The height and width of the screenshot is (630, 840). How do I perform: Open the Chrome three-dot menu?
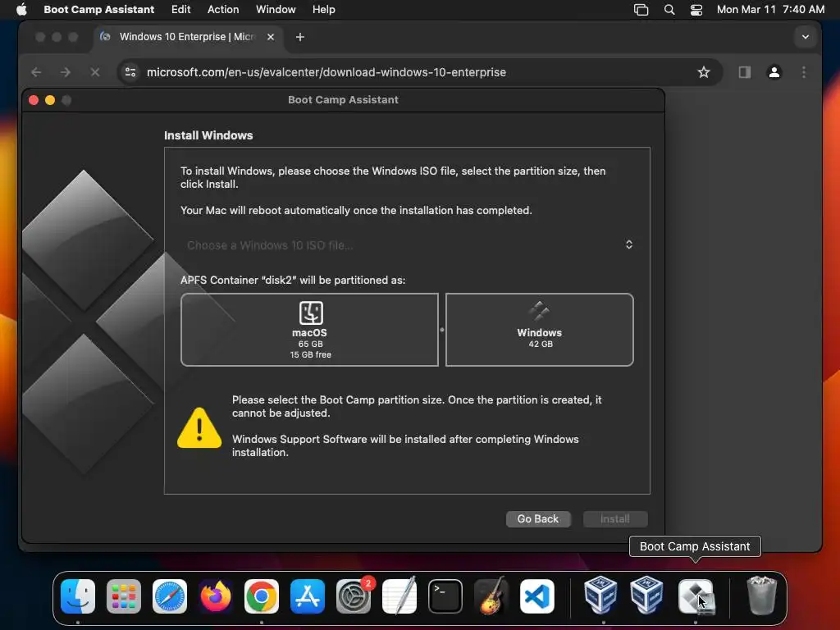point(804,72)
